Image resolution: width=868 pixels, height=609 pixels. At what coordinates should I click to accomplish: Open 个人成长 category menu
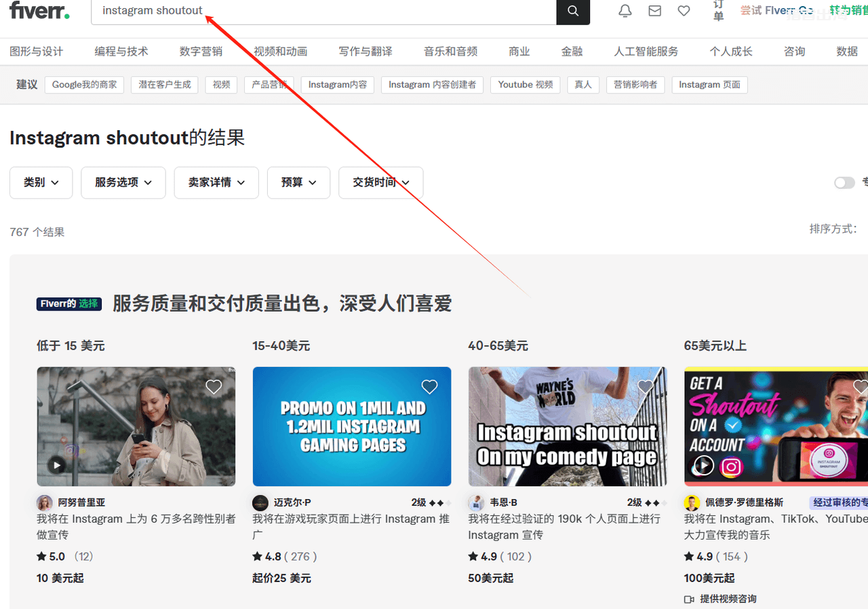[731, 52]
